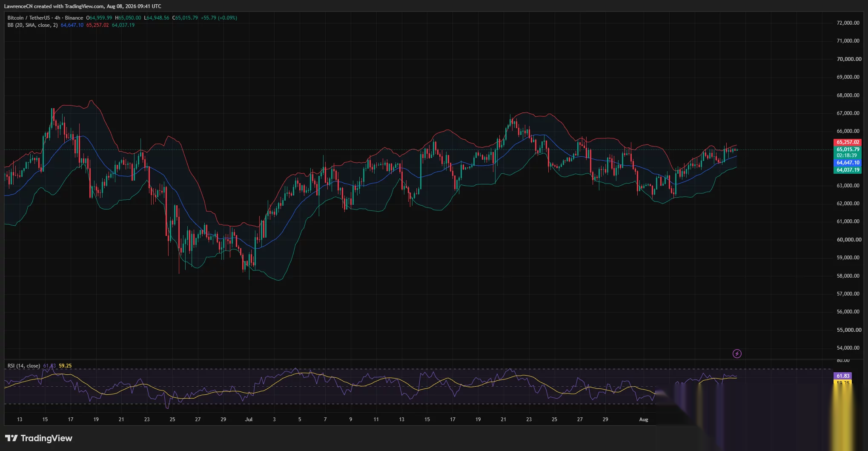Image resolution: width=868 pixels, height=451 pixels.
Task: Select the blue BB basis value in legend
Action: (72, 25)
